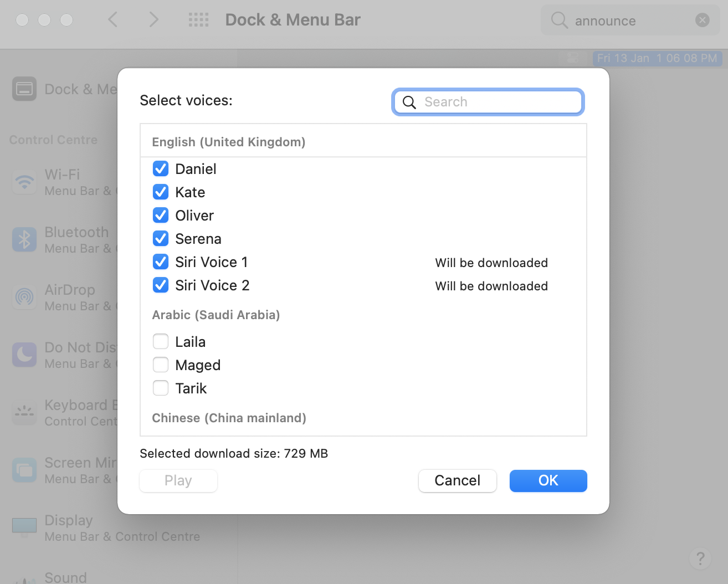The width and height of the screenshot is (728, 584).
Task: Enable the Tarik Arabic voice
Action: (161, 388)
